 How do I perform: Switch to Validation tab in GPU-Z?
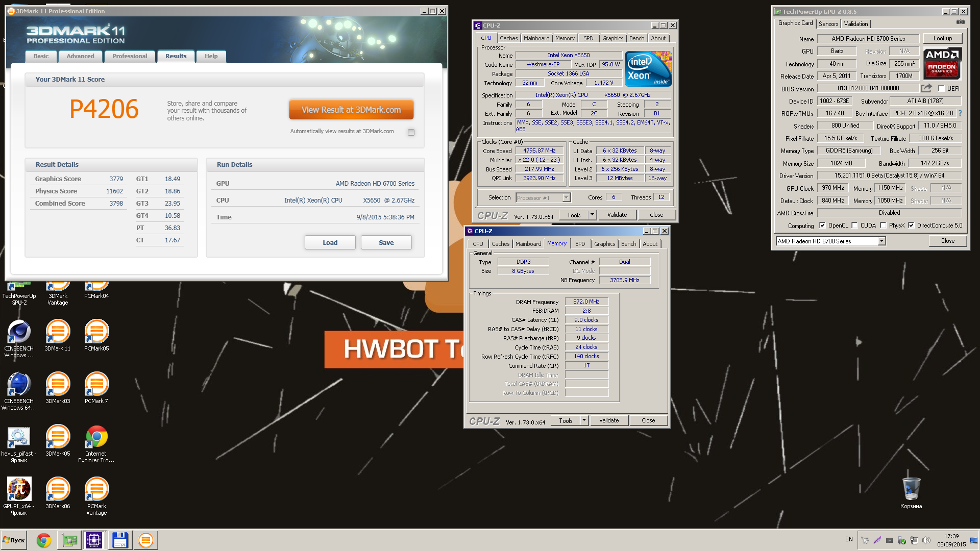[x=855, y=23]
